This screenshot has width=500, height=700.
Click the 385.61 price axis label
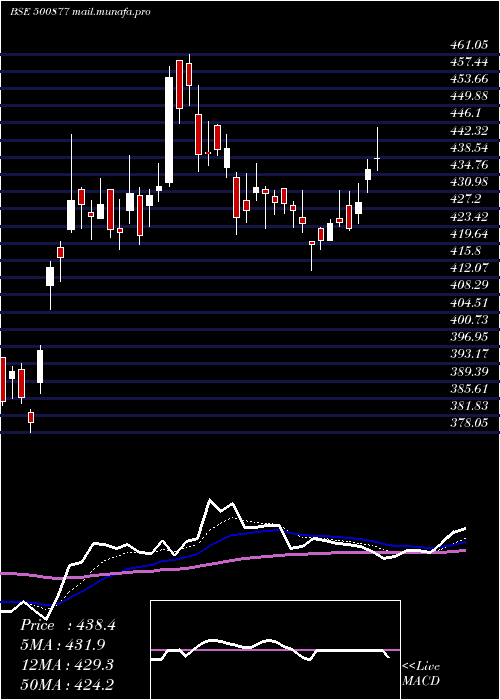pos(469,388)
